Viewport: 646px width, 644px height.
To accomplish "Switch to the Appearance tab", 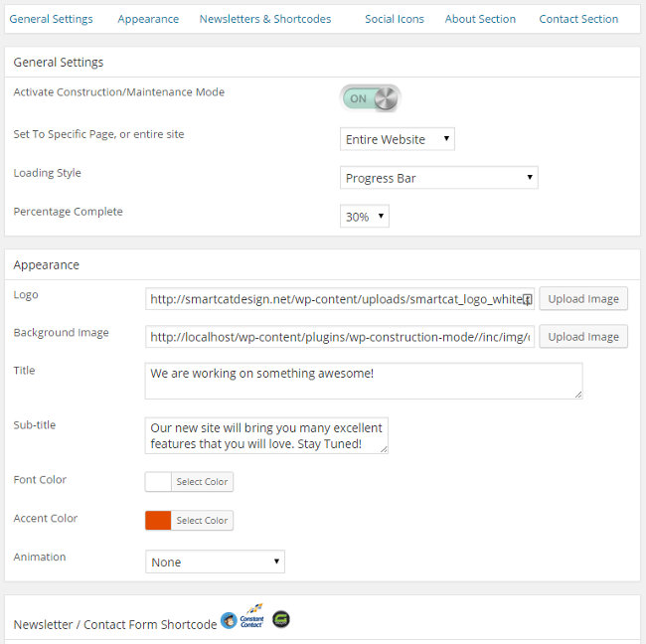I will (x=148, y=19).
